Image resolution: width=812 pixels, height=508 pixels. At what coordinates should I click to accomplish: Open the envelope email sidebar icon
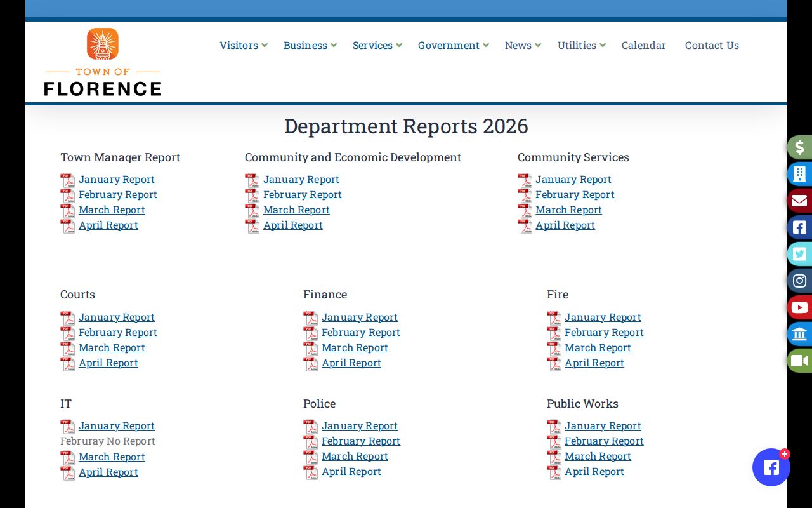(799, 201)
